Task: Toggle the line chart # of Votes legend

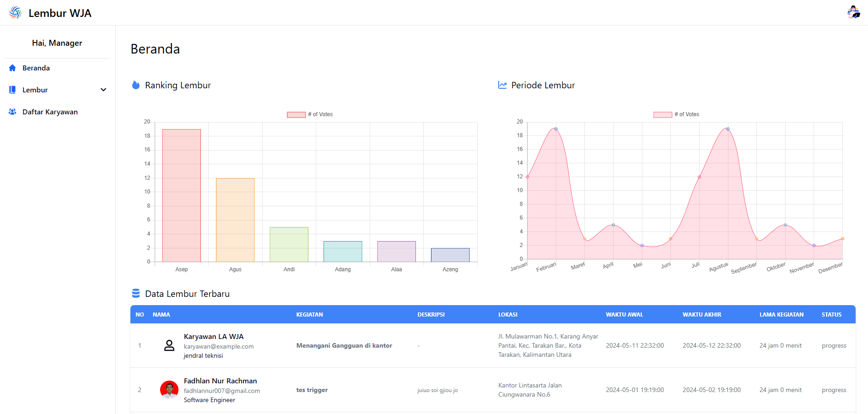Action: click(676, 114)
